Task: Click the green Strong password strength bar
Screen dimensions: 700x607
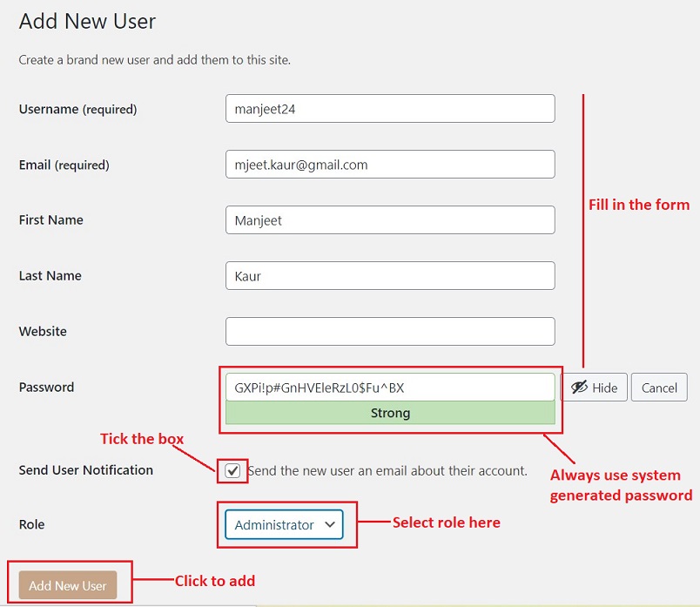Action: pos(389,413)
